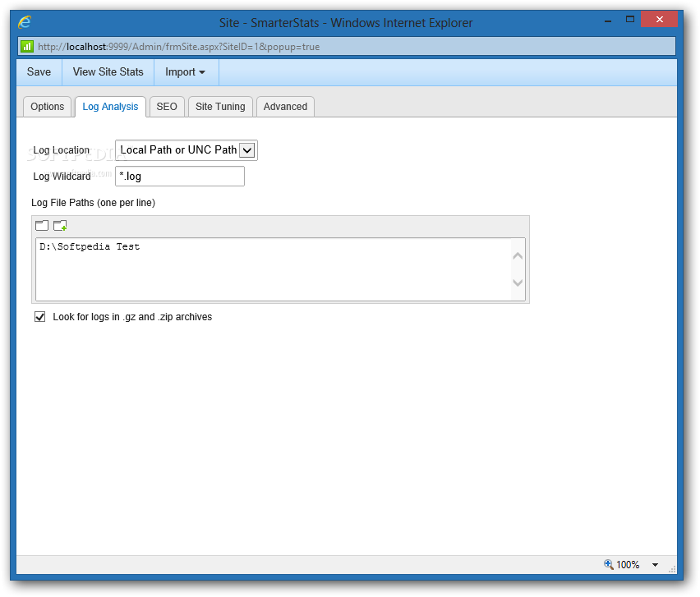Switch to the Site Tuning tab
Viewport: 700px width, 597px height.
(220, 107)
